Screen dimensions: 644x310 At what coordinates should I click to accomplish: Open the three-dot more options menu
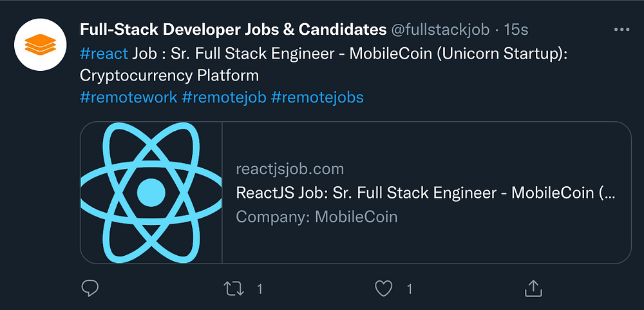click(621, 30)
